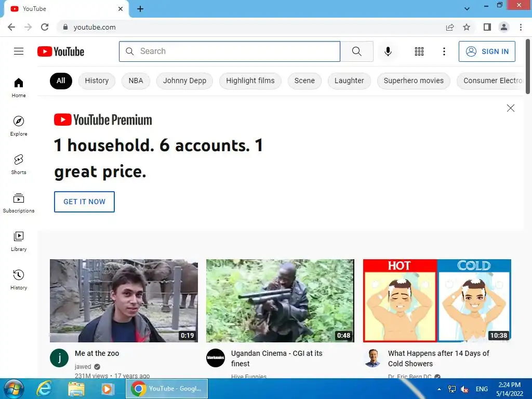The image size is (532, 399).
Task: Open the Hot Cold showers thumbnail
Action: click(437, 301)
